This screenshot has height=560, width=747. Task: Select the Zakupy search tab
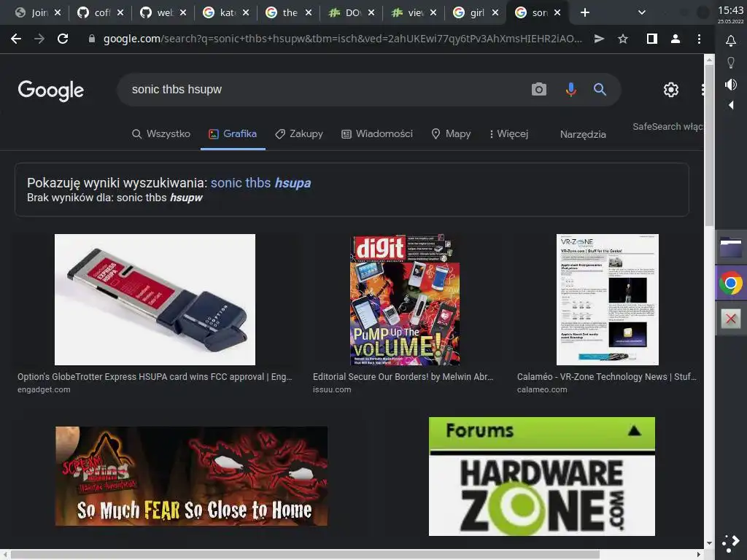tap(298, 134)
